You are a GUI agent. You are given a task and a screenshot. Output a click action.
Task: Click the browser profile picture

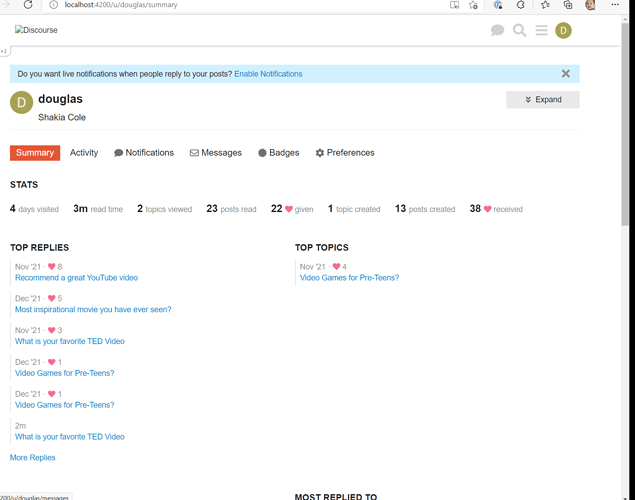590,5
